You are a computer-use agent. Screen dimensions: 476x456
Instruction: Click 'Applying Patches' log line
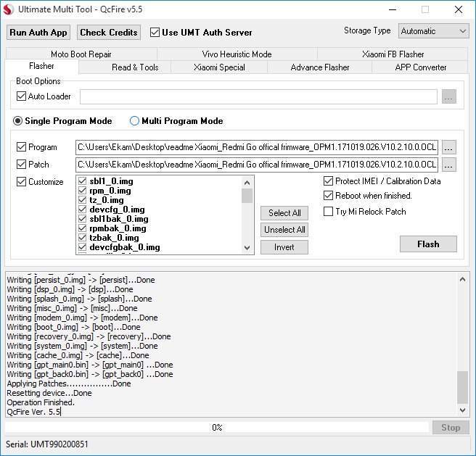[x=69, y=384]
